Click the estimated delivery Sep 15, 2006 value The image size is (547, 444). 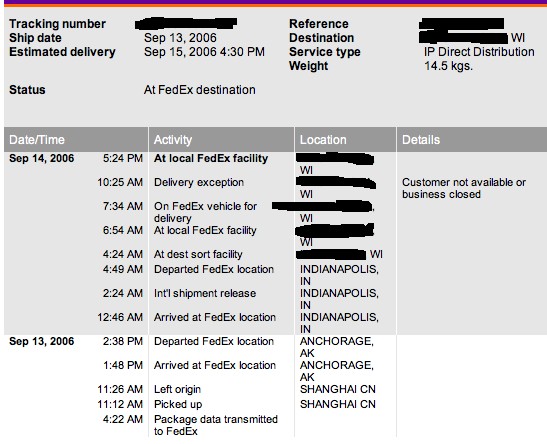pos(204,52)
